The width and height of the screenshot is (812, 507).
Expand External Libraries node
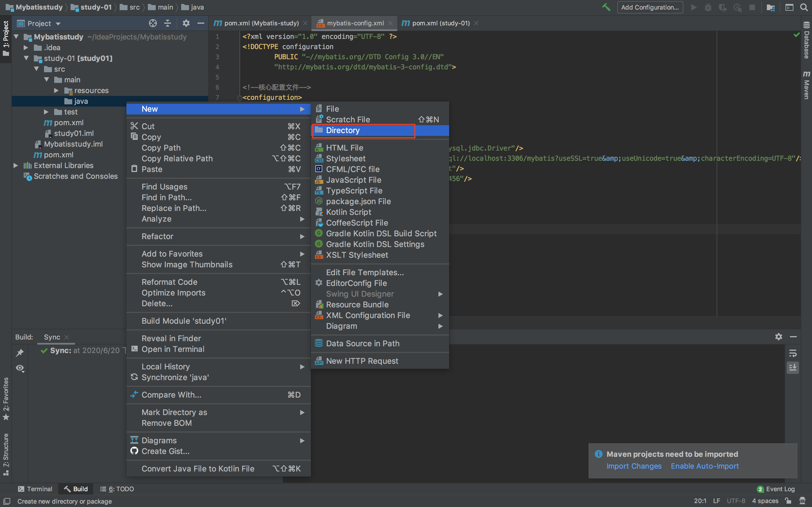(x=16, y=166)
